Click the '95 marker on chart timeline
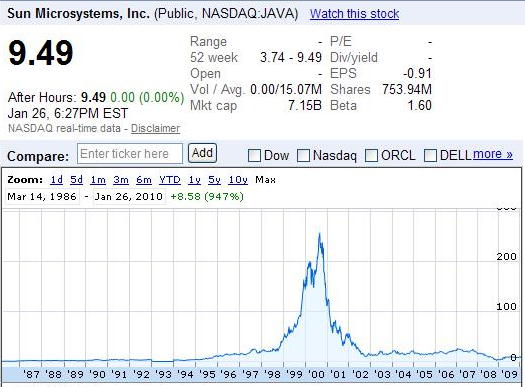The height and width of the screenshot is (387, 525). click(x=207, y=374)
